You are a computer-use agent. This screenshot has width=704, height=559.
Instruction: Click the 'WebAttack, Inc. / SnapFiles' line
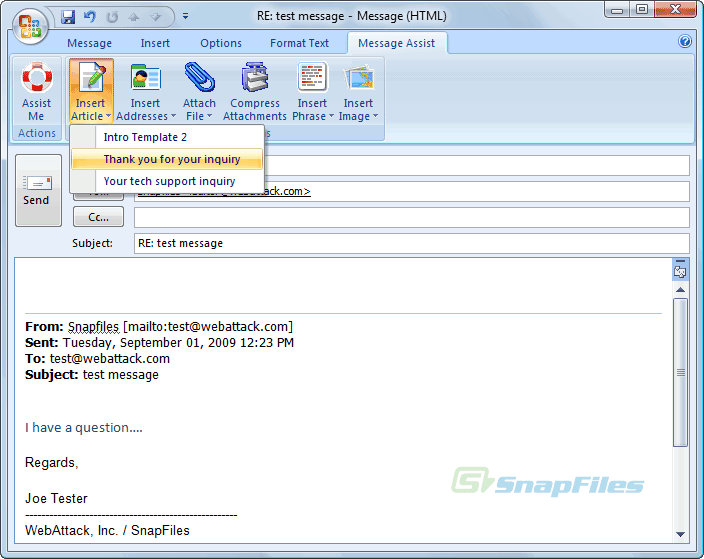(x=107, y=530)
